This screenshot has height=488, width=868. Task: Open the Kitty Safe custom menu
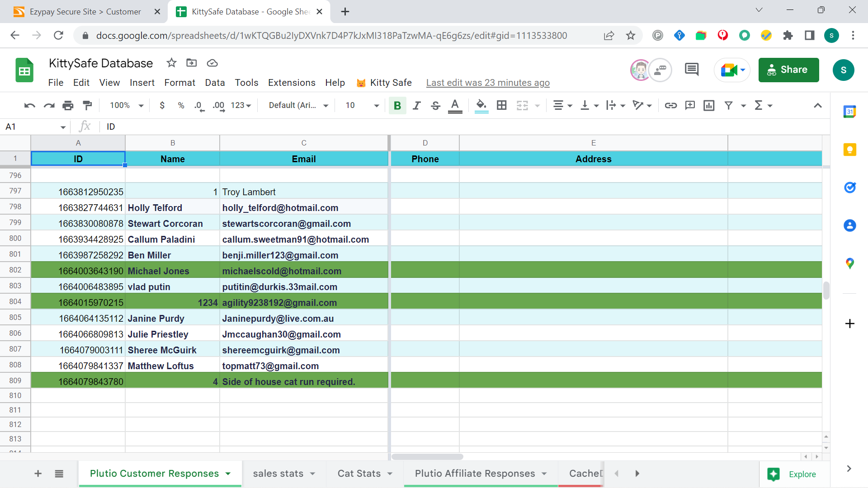(x=384, y=83)
